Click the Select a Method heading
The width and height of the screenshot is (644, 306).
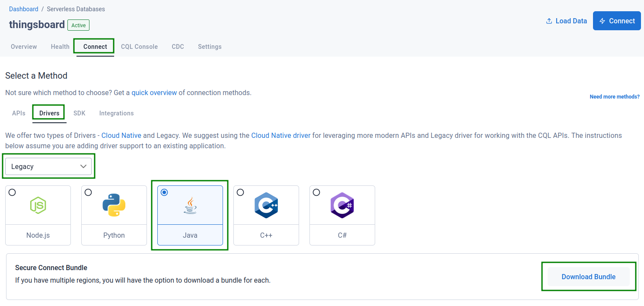coord(36,76)
